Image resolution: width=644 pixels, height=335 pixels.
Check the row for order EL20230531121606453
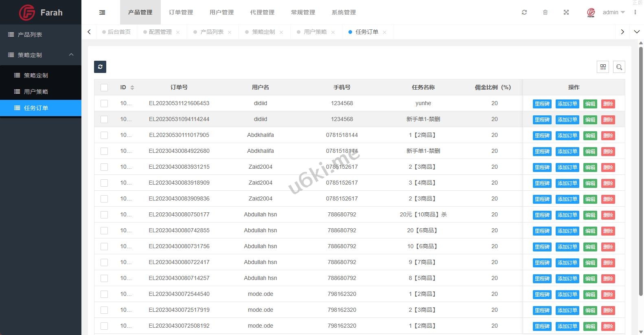104,104
